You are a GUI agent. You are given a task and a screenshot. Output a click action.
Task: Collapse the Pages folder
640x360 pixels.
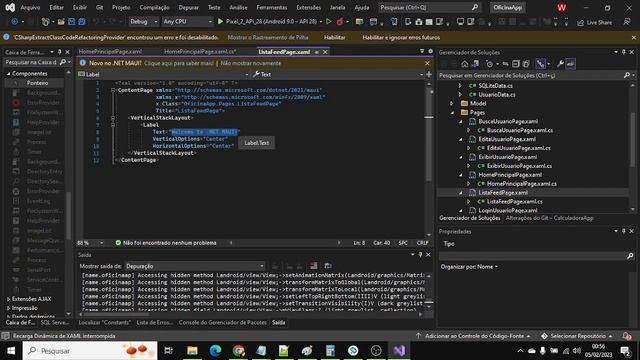(452, 113)
